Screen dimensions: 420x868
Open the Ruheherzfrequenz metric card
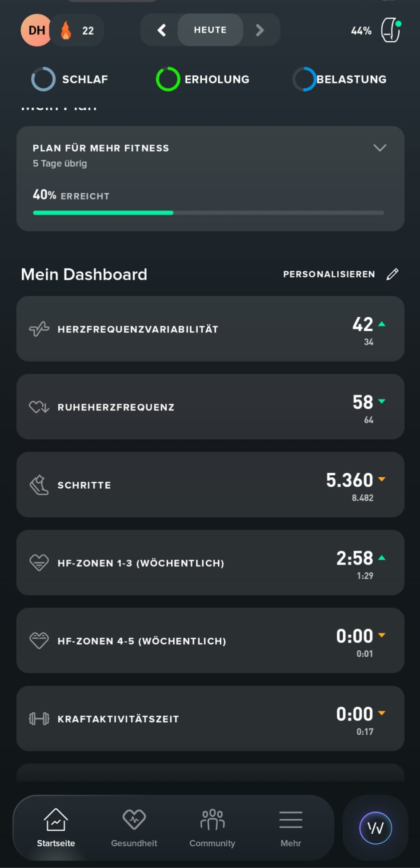click(x=210, y=407)
